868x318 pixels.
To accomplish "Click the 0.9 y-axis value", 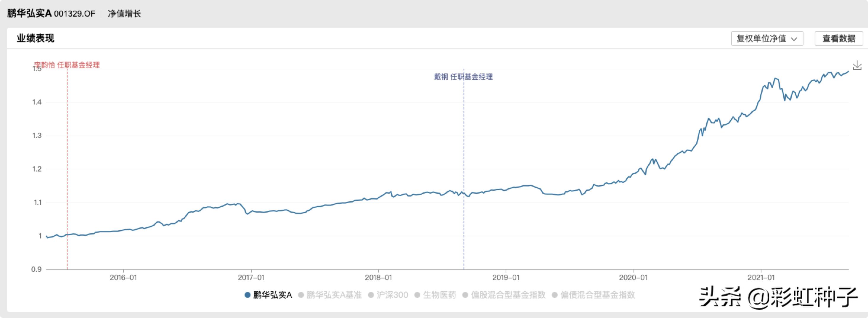I will pyautogui.click(x=36, y=269).
